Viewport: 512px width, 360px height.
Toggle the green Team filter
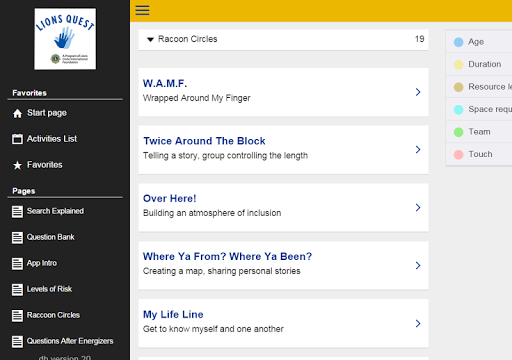pyautogui.click(x=459, y=132)
